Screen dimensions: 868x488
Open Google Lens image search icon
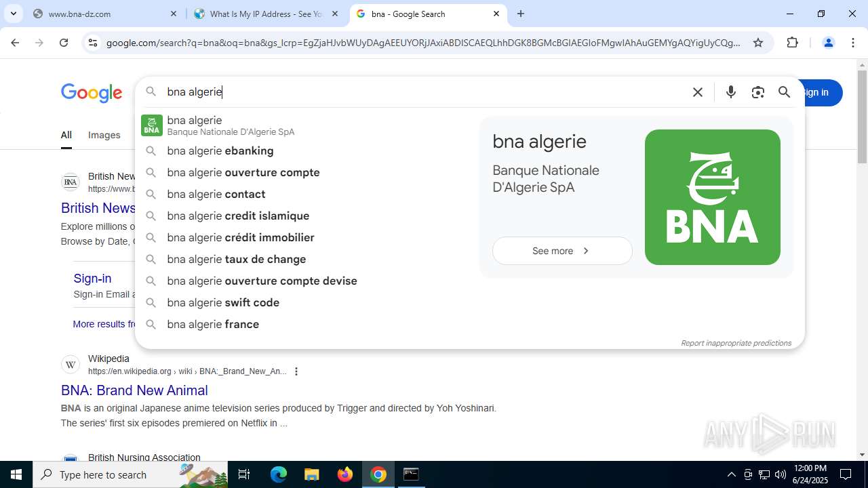757,92
